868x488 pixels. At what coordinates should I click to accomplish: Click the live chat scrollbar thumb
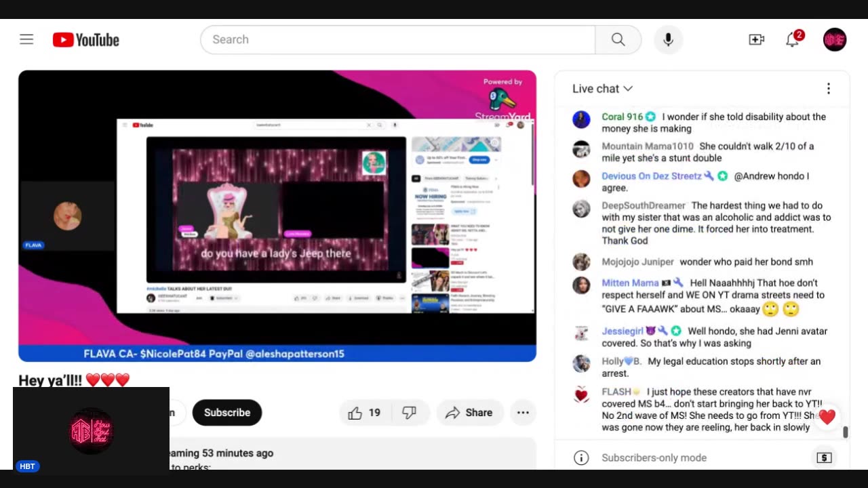tap(846, 432)
